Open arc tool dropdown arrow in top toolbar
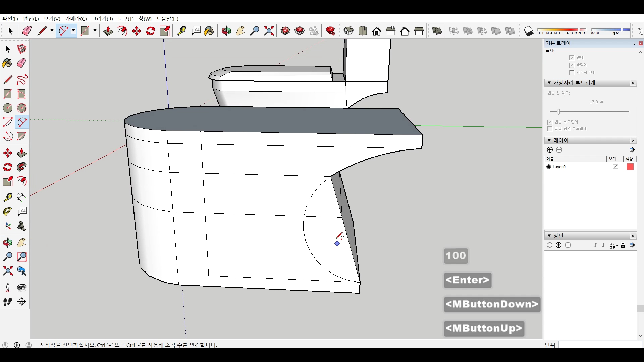The image size is (644, 362). click(73, 31)
